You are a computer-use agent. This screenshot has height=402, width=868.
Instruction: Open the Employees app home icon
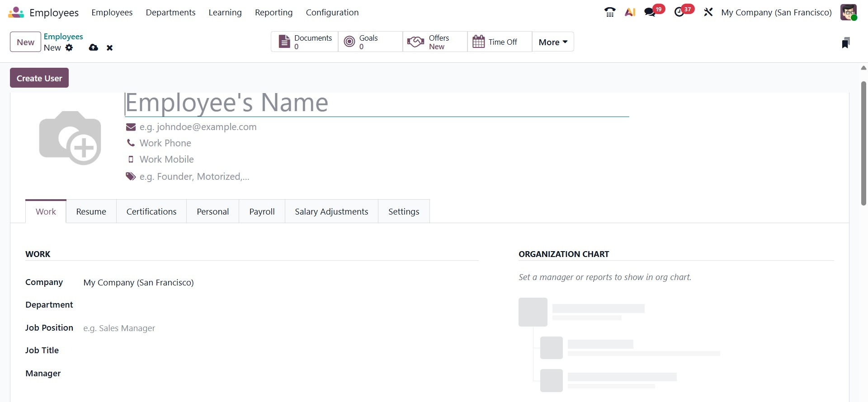click(x=16, y=13)
